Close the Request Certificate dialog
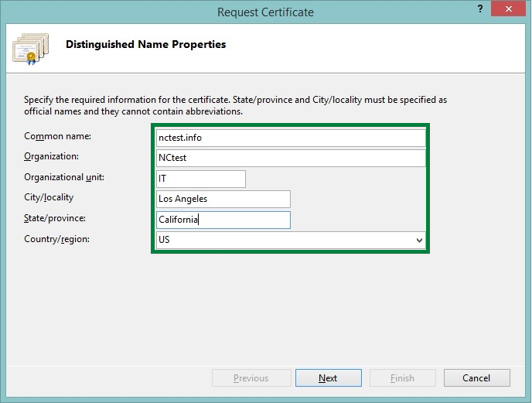Viewport: 532px width, 403px height. point(508,9)
